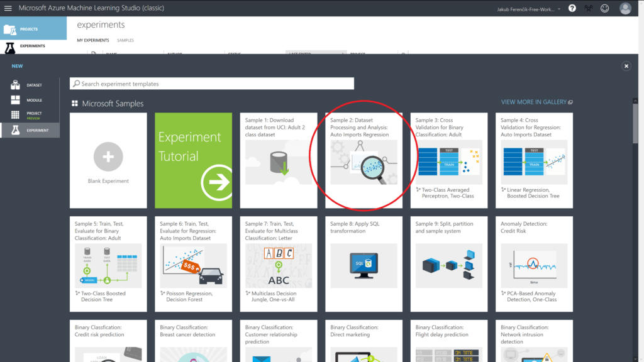Screen dimensions: 644x362
Task: Create a Blank Experiment
Action: (x=108, y=160)
